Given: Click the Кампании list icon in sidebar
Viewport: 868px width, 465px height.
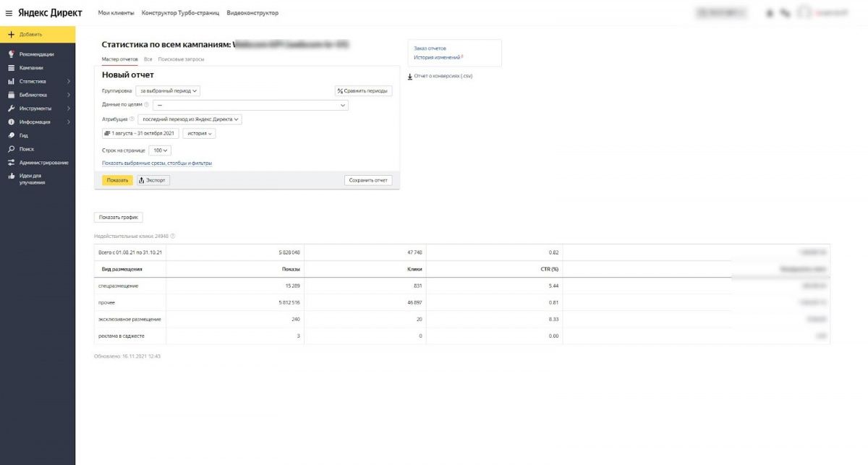Looking at the screenshot, I should 11,68.
